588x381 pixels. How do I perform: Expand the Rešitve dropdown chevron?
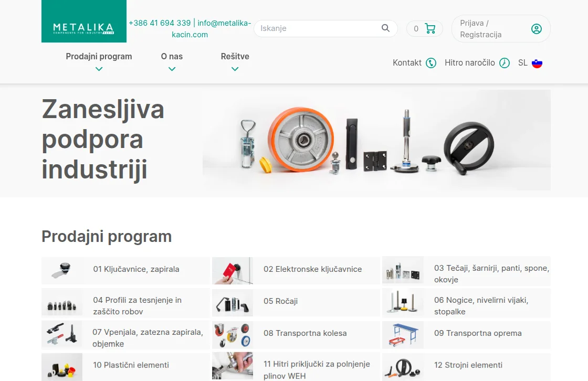235,68
